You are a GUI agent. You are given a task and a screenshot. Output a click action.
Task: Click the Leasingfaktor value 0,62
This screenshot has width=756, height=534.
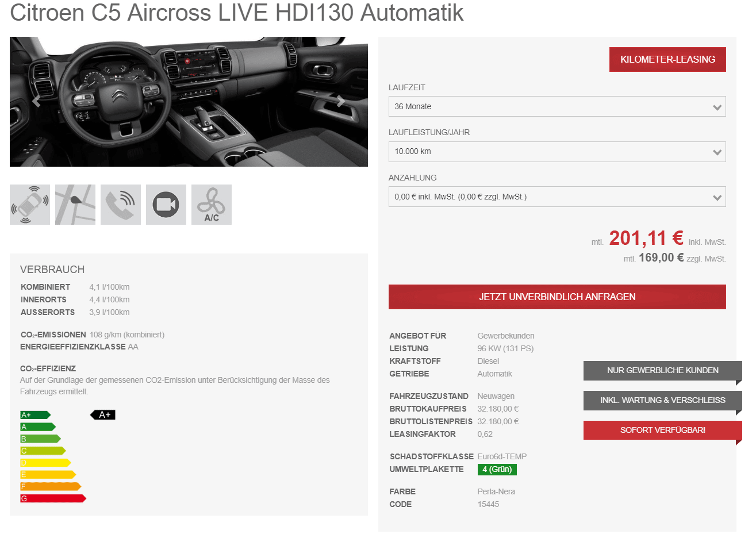(x=485, y=434)
